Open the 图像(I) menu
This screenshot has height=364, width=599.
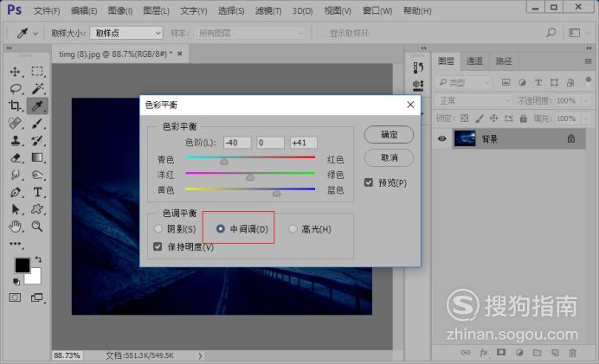120,10
